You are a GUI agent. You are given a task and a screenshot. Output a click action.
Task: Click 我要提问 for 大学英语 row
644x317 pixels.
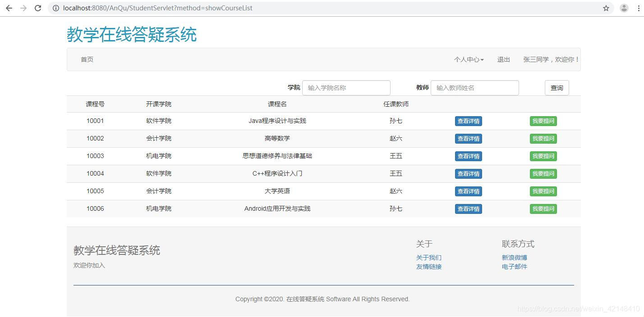[x=543, y=191]
